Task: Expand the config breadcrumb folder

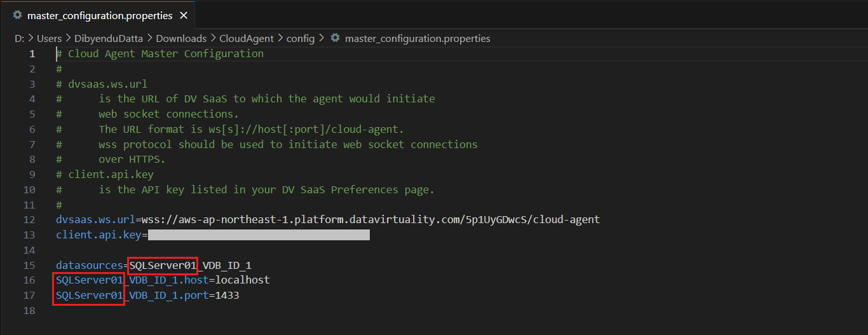Action: [x=301, y=38]
